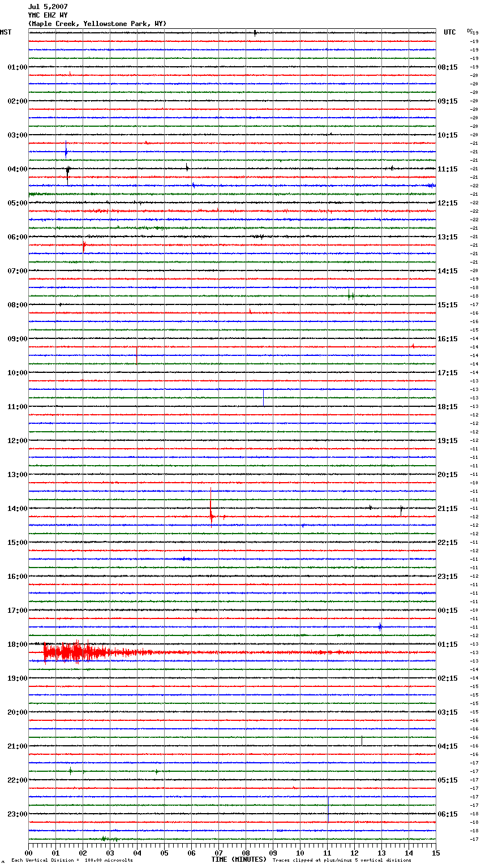Image resolution: width=481 pixels, height=868 pixels.
Task: Click the 13:15 UTC time label
Action: (448, 237)
